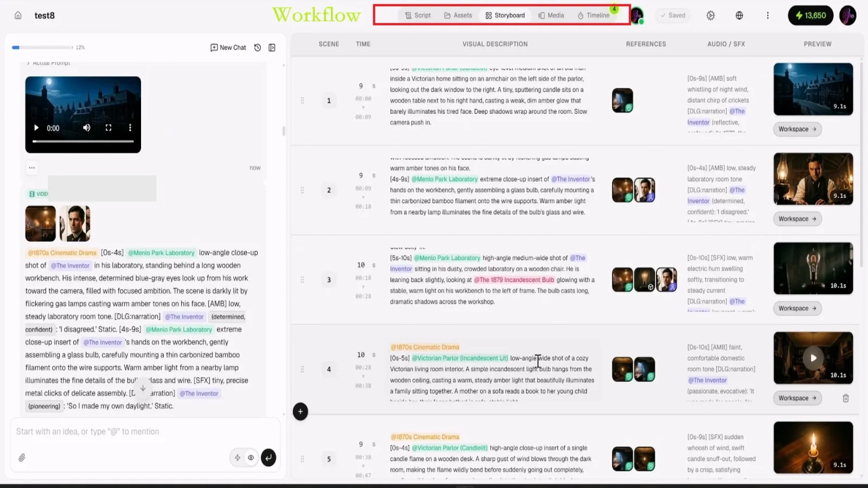The width and height of the screenshot is (868, 488).
Task: Click the VISUAL DESCRIPTION column header
Action: pyautogui.click(x=495, y=44)
